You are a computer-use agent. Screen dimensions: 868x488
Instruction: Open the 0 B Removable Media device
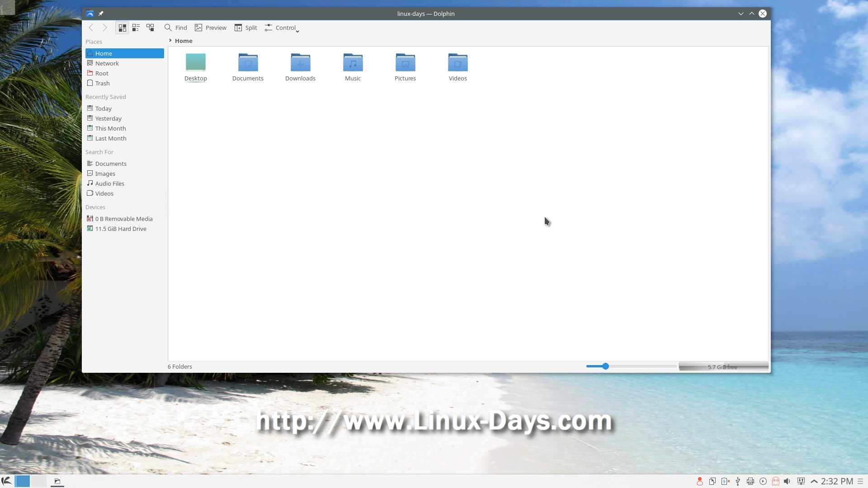pyautogui.click(x=125, y=219)
